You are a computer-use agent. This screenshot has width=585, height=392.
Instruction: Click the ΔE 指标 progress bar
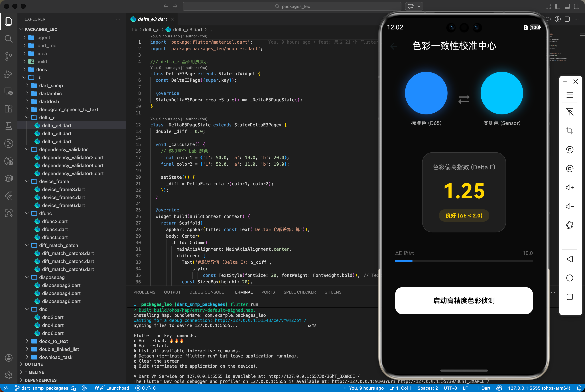click(x=464, y=261)
